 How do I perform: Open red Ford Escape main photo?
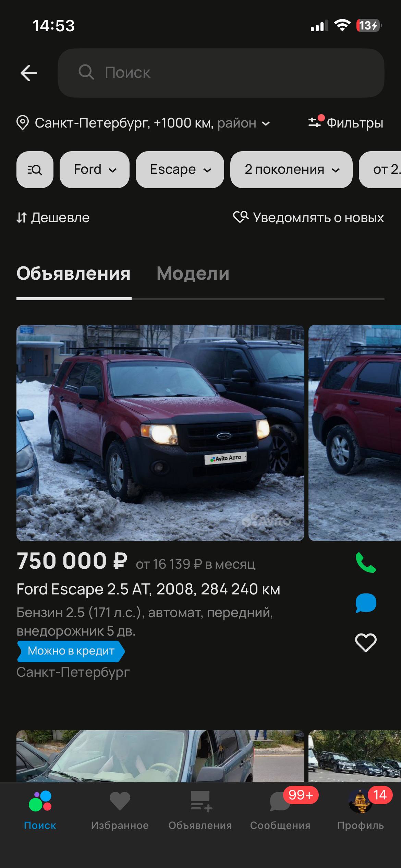[160, 433]
